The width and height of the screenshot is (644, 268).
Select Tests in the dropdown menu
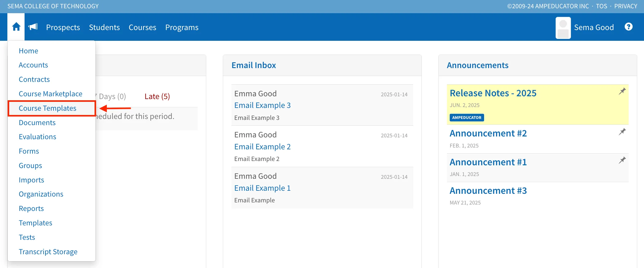27,237
